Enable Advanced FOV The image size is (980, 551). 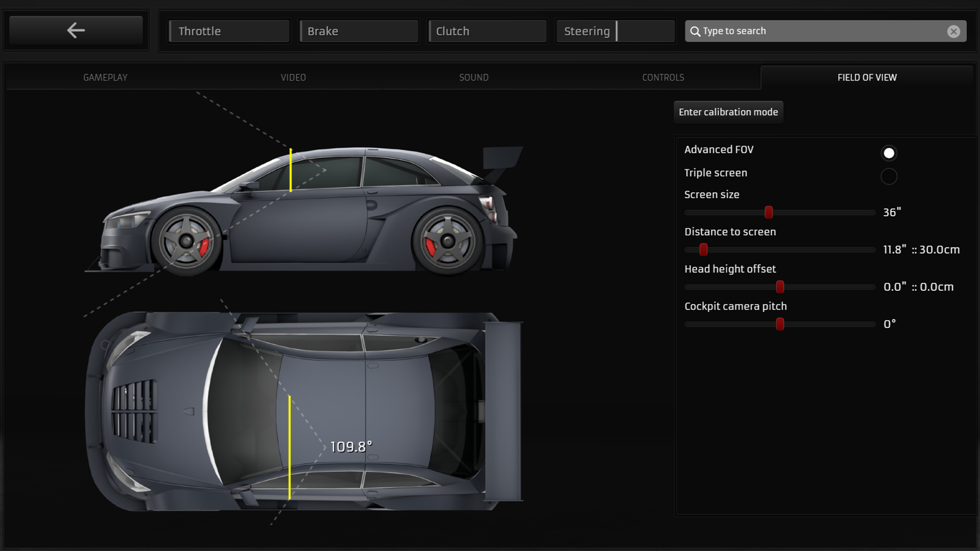[889, 153]
